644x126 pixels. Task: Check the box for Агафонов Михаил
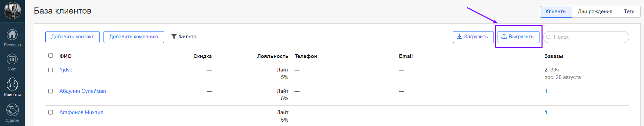point(51,112)
